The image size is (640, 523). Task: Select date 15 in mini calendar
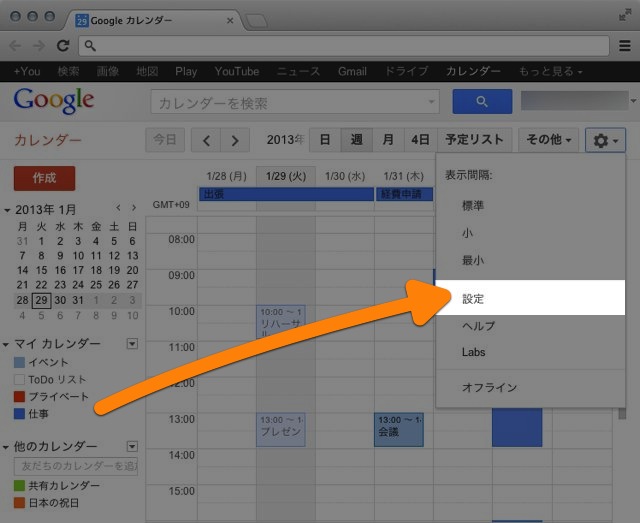point(41,270)
